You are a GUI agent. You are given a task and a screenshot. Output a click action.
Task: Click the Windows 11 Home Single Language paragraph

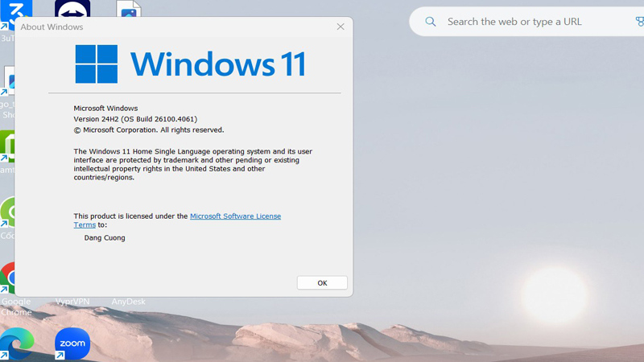[193, 164]
